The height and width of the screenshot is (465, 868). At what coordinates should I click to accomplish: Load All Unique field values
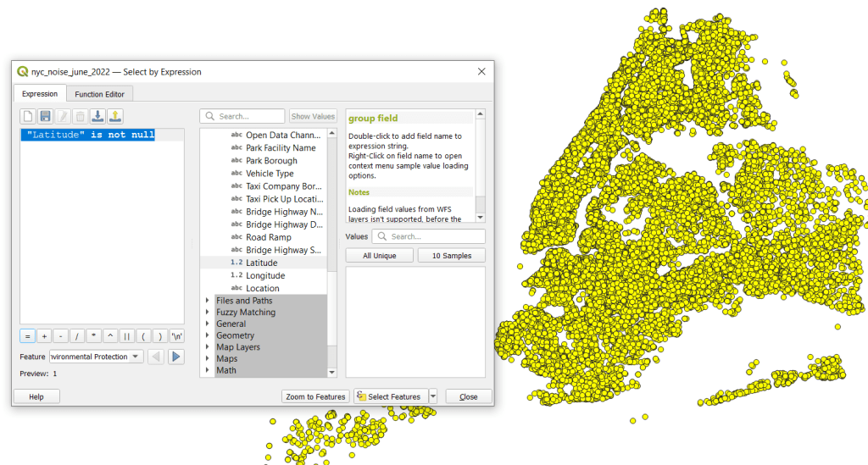[x=379, y=255]
